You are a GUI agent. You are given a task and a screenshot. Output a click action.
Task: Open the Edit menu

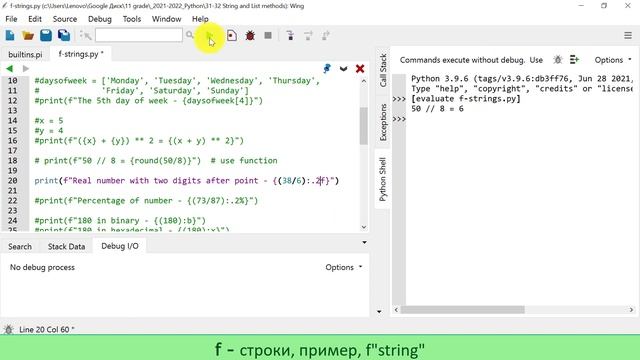[x=35, y=19]
